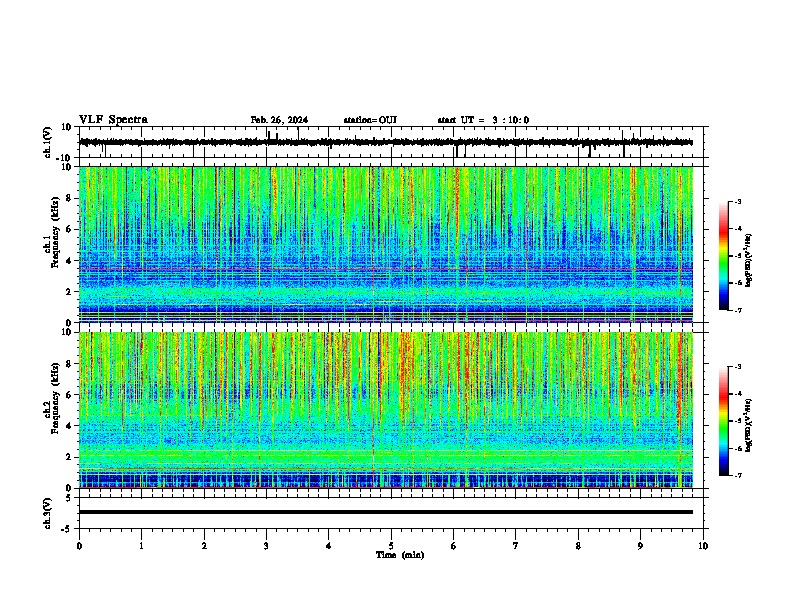Viewport: 792px width, 612px height.
Task: Select the date text "Feb. 26, 2024"
Action: pos(279,120)
